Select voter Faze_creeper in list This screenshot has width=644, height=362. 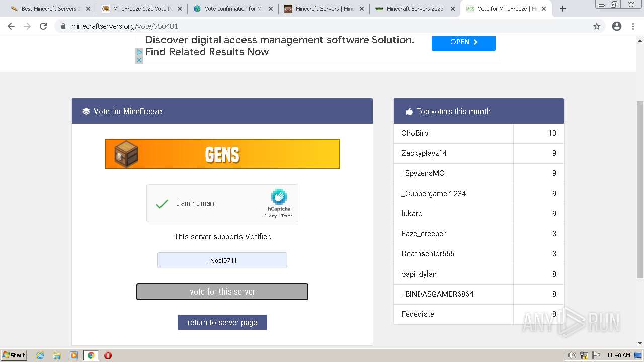(423, 234)
